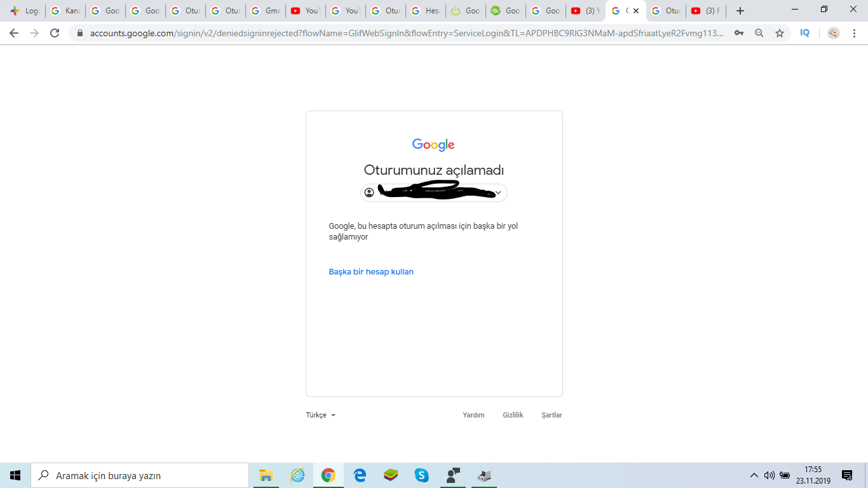Launch Internet Explorer from taskbar
The image size is (868, 488).
click(297, 475)
